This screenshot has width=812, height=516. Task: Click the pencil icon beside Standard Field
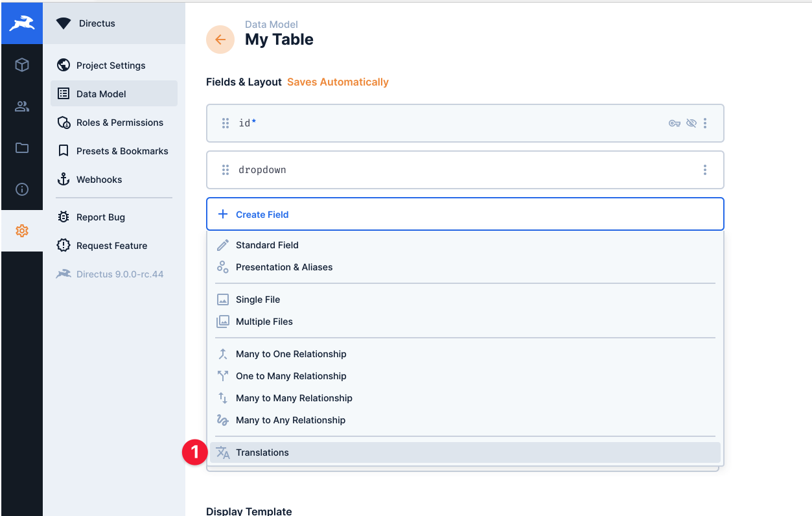click(223, 245)
